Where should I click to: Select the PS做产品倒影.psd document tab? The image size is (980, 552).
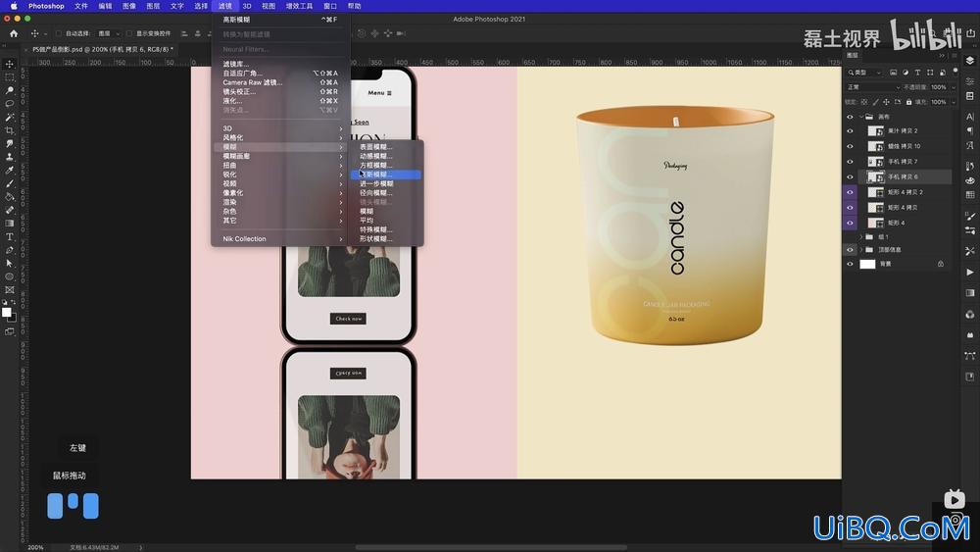(x=103, y=49)
